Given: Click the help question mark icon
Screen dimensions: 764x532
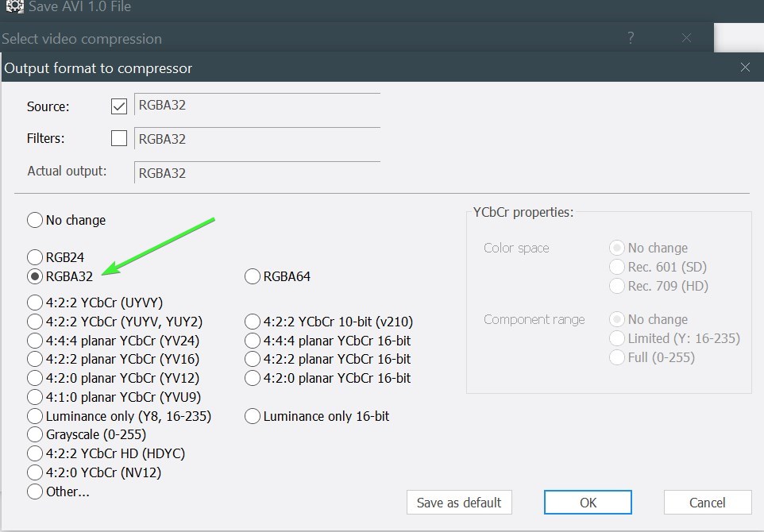Looking at the screenshot, I should [x=631, y=38].
